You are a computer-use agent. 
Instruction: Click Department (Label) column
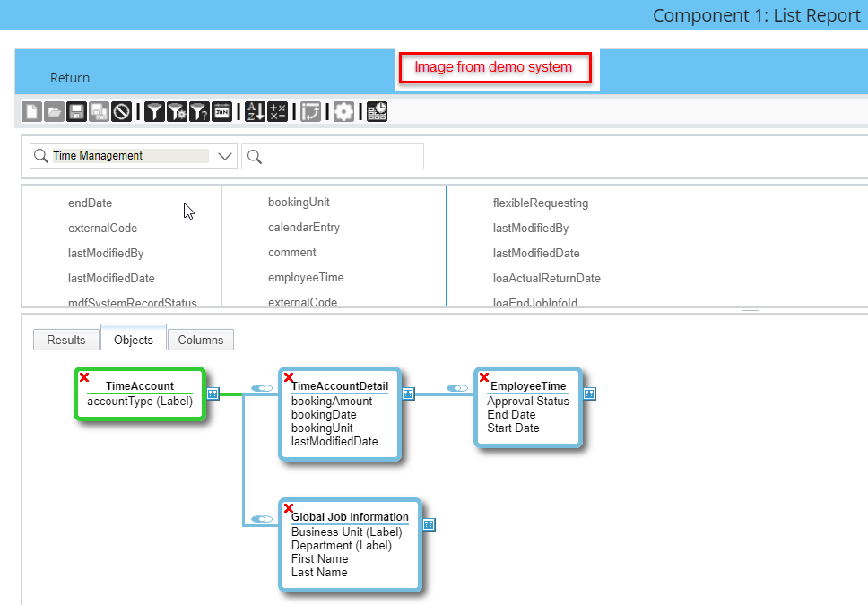click(342, 545)
